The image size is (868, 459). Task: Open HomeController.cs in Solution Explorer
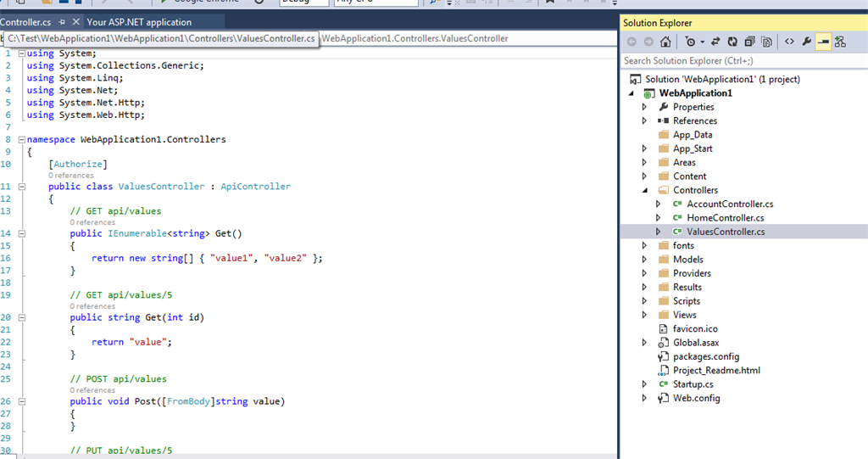725,218
